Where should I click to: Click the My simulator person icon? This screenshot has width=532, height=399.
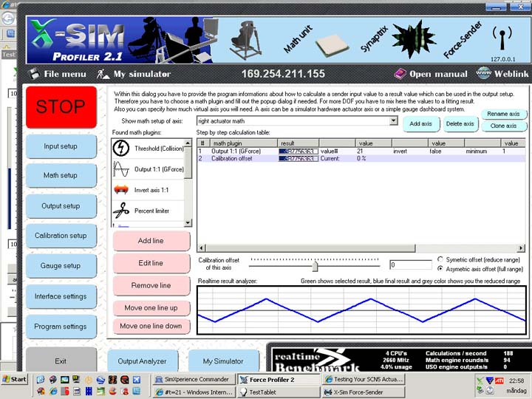pos(103,74)
